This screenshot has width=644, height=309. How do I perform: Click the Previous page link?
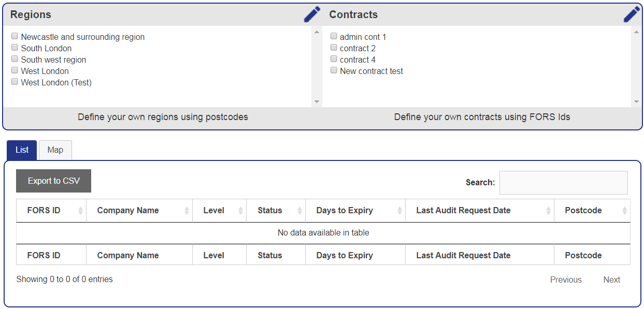click(566, 279)
